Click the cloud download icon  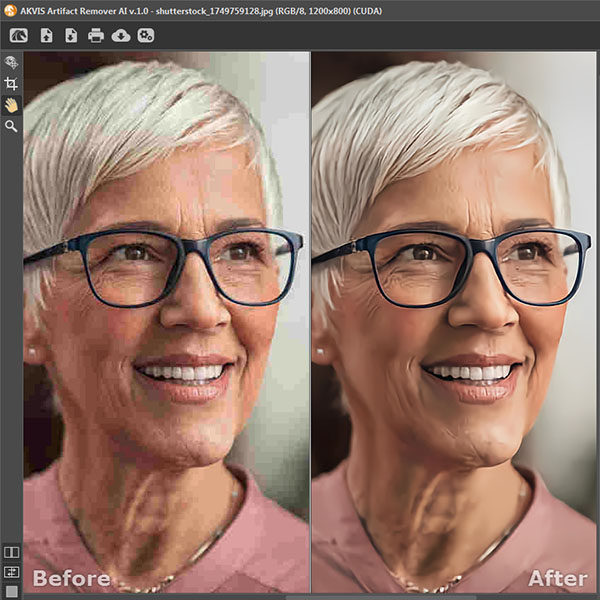[x=121, y=35]
